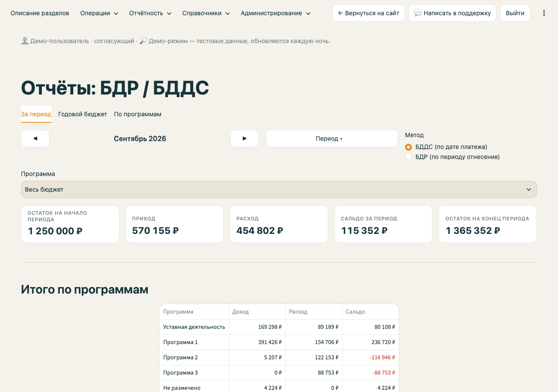This screenshot has height=392, width=558.
Task: Click Уставная деятельность income 169 298 ₽
Action: [x=270, y=327]
